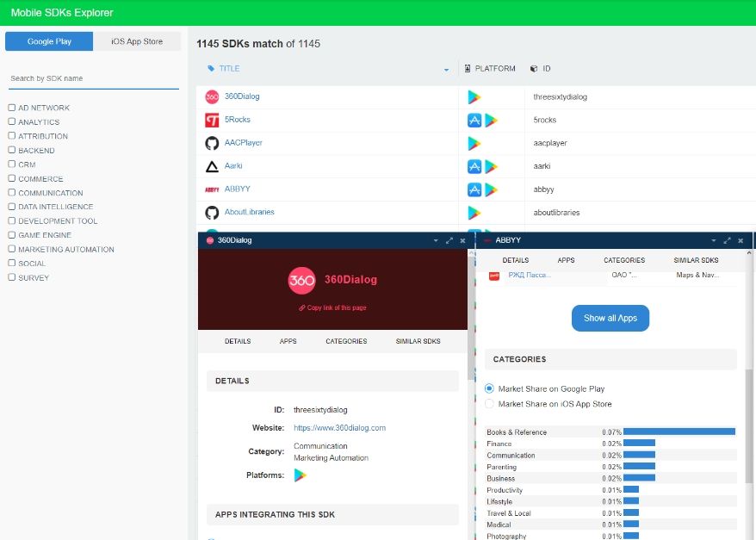Collapse the 360Dialog panel using its chevron
Viewport: 756px width, 540px height.
coord(435,239)
